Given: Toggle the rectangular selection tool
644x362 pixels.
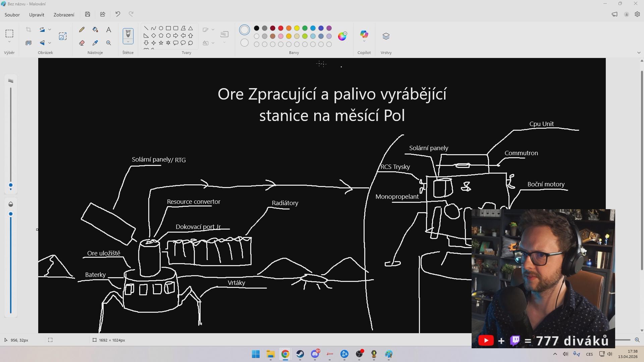Looking at the screenshot, I should tap(9, 33).
